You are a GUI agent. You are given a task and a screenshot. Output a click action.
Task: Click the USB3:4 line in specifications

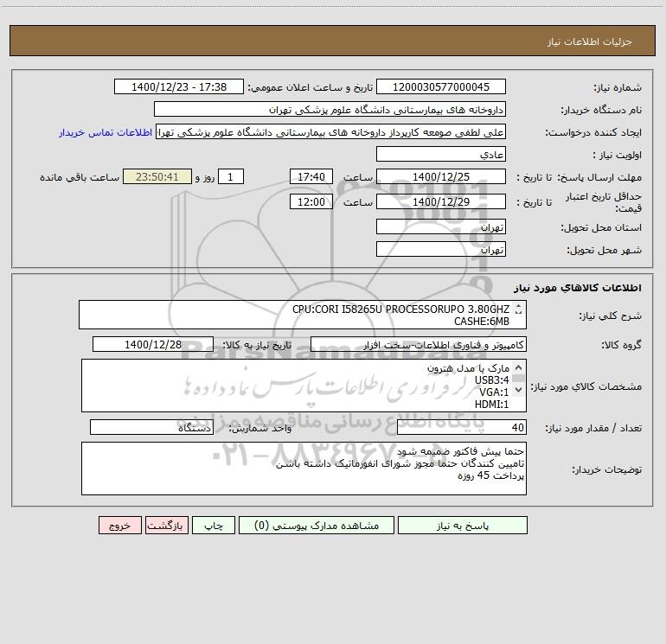(x=492, y=380)
